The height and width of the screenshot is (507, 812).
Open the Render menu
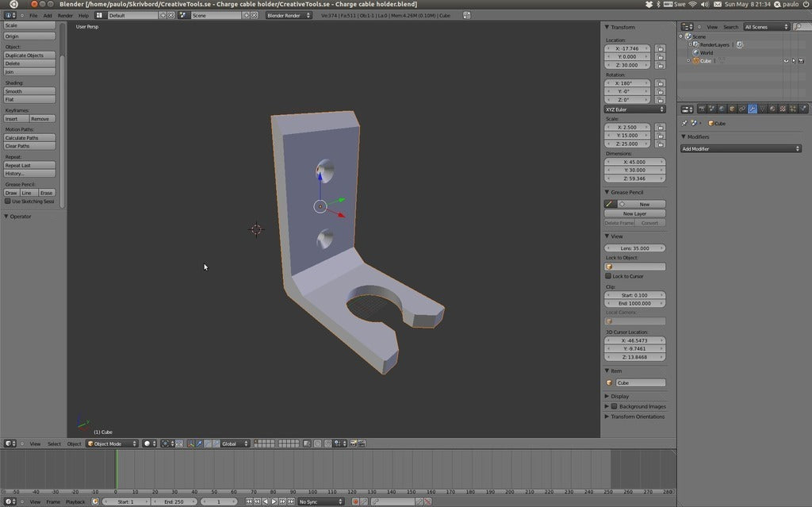[x=65, y=15]
